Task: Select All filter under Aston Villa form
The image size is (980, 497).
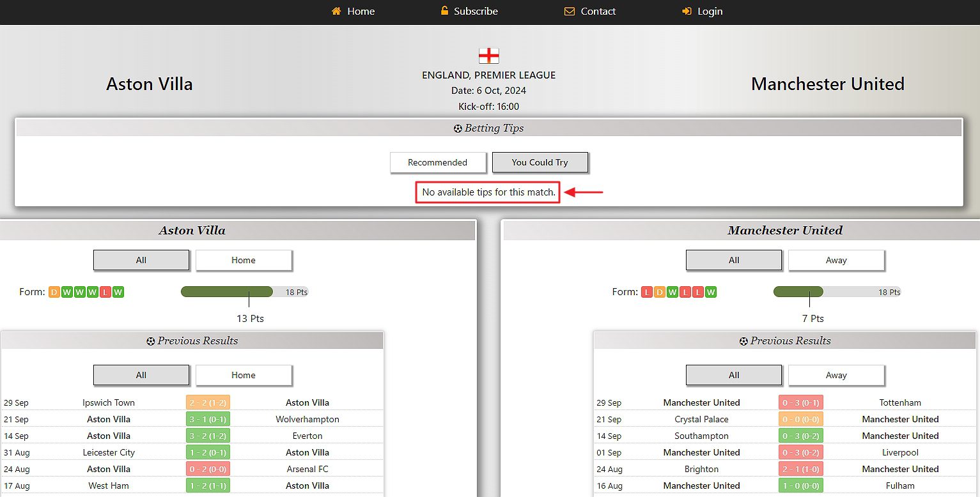Action: pyautogui.click(x=141, y=260)
